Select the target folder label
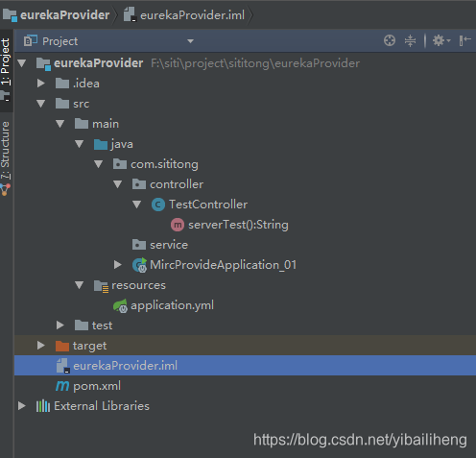The image size is (476, 458). [x=89, y=346]
